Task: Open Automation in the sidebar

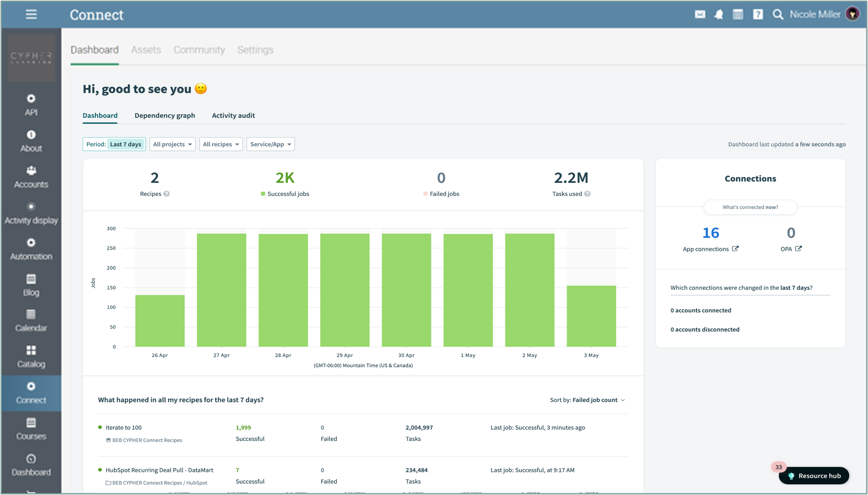Action: coord(31,249)
